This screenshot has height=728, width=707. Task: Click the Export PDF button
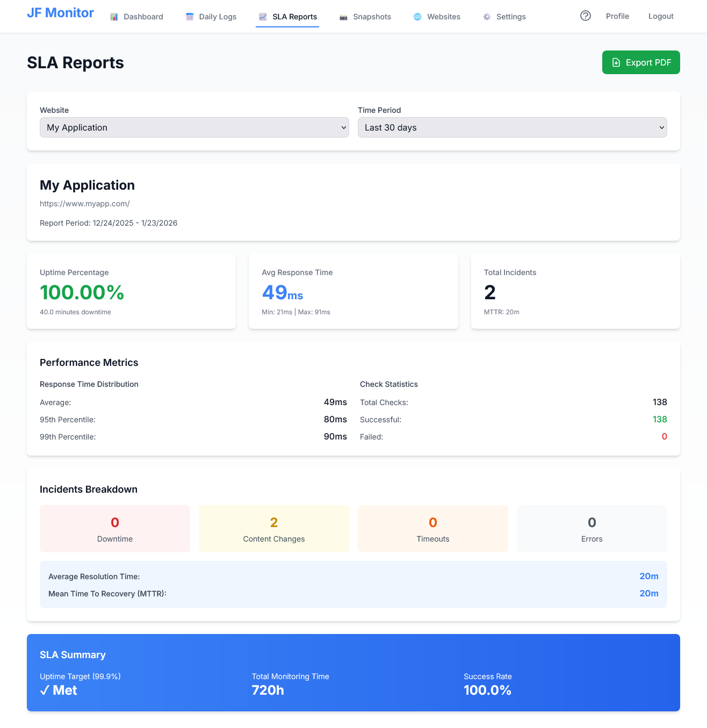640,62
